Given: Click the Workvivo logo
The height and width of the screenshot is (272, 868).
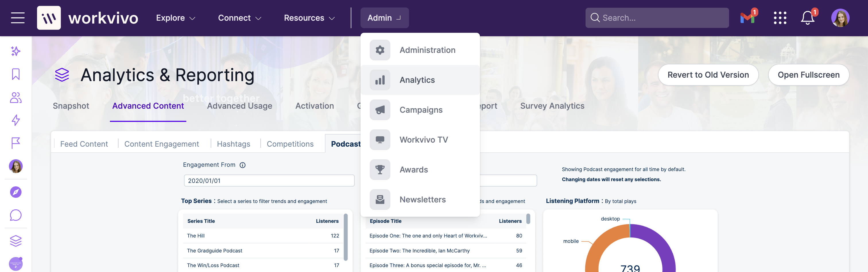Looking at the screenshot, I should pos(88,18).
